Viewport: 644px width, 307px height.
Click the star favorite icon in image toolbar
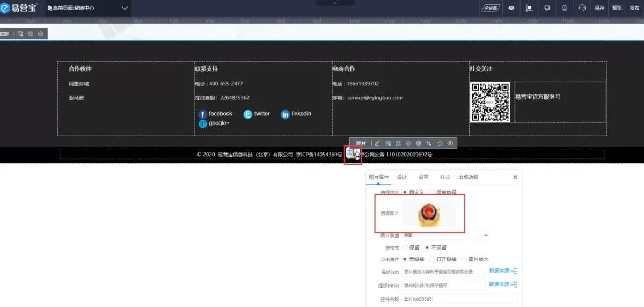440,143
